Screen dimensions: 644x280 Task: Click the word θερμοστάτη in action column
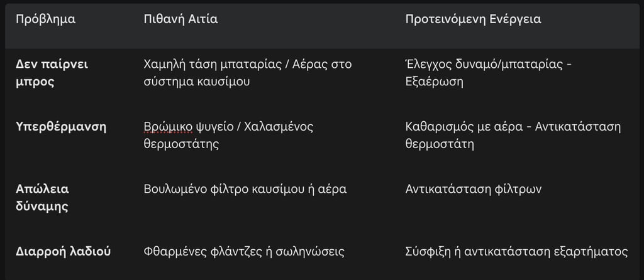coord(440,144)
